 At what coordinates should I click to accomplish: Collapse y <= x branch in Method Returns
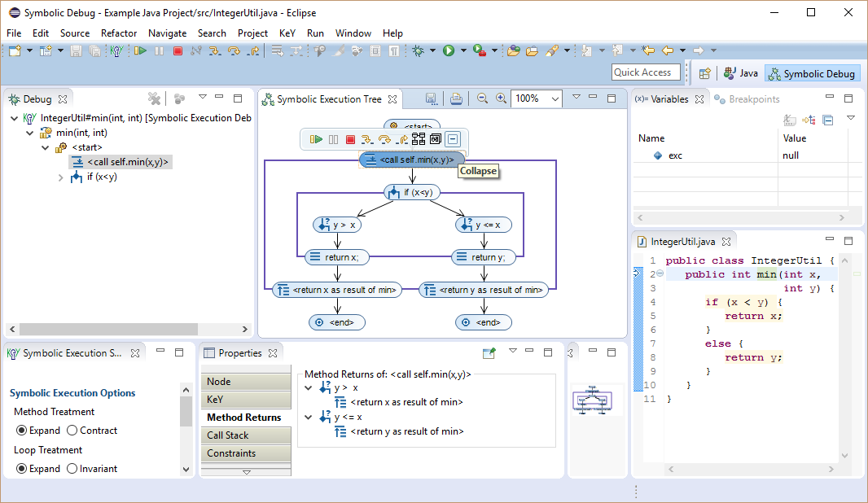tap(309, 418)
